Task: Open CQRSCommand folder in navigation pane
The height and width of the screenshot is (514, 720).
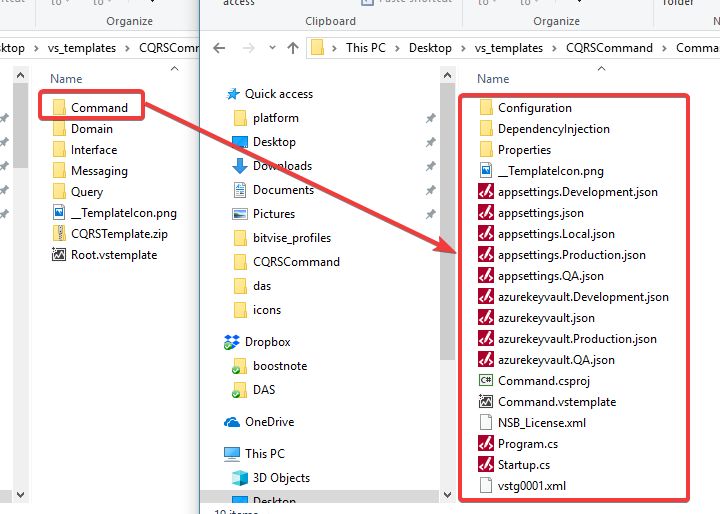Action: pyautogui.click(x=287, y=262)
